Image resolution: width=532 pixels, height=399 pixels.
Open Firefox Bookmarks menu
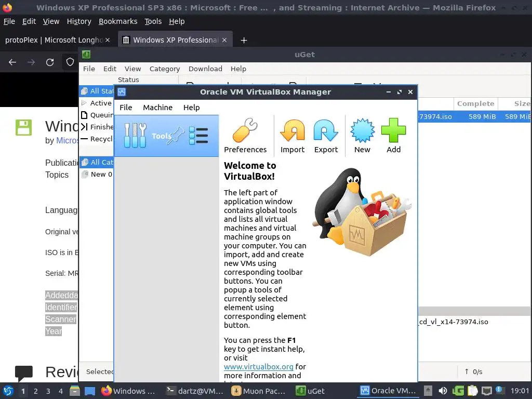tap(118, 21)
